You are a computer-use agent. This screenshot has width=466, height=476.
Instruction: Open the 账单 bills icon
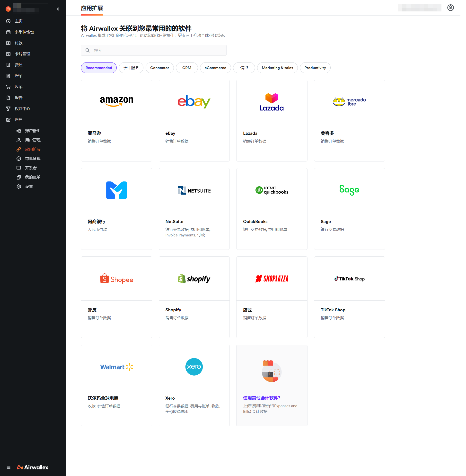pyautogui.click(x=8, y=76)
